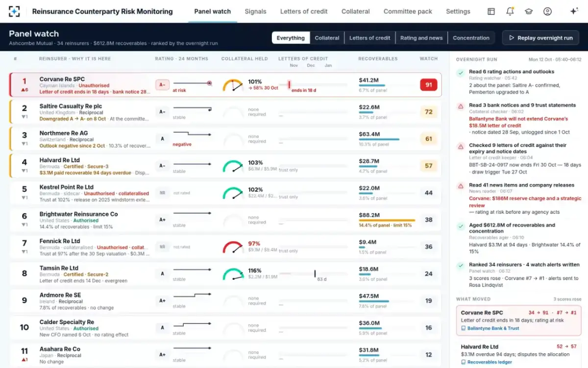Image resolution: width=588 pixels, height=368 pixels.
Task: Select the Ardmore Re SE name
Action: pyautogui.click(x=60, y=295)
